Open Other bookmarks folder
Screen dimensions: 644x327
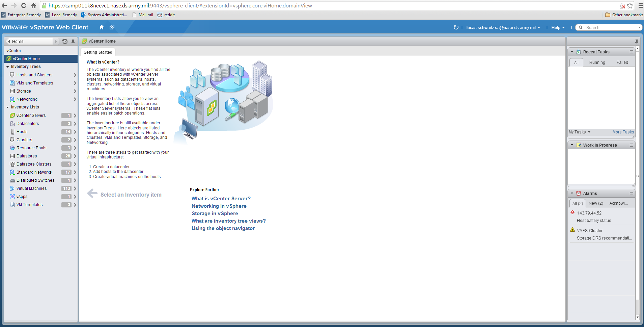(x=624, y=15)
